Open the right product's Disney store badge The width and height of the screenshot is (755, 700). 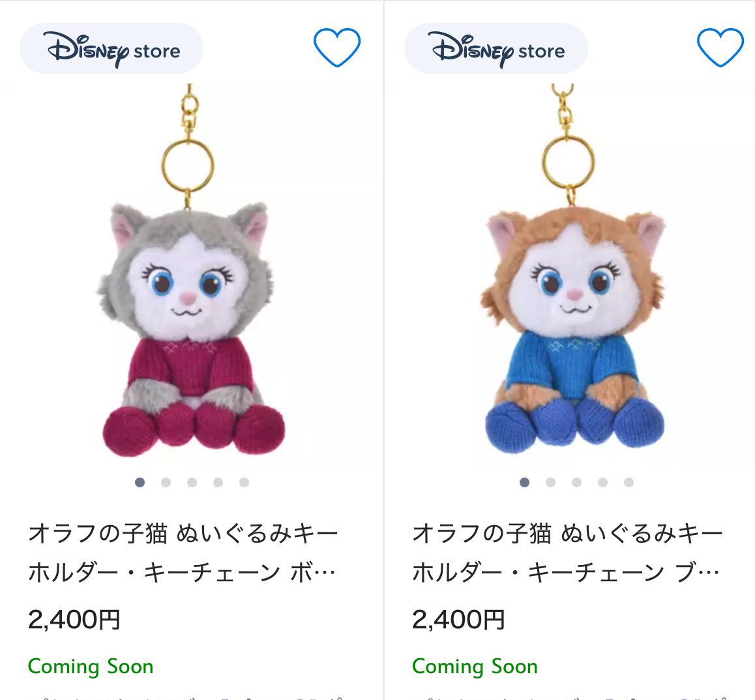[x=496, y=48]
